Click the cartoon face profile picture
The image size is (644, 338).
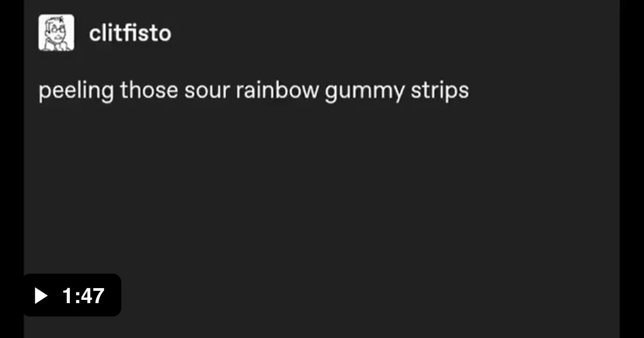pos(55,33)
